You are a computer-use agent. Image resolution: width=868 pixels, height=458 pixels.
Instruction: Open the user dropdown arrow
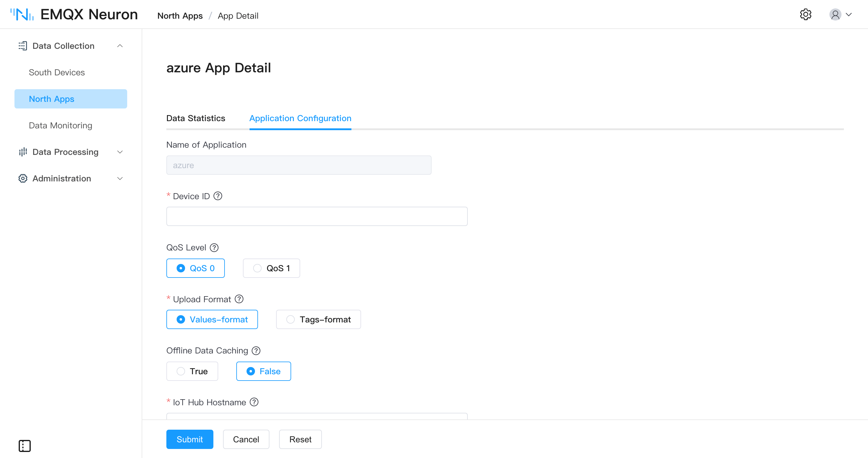click(849, 14)
